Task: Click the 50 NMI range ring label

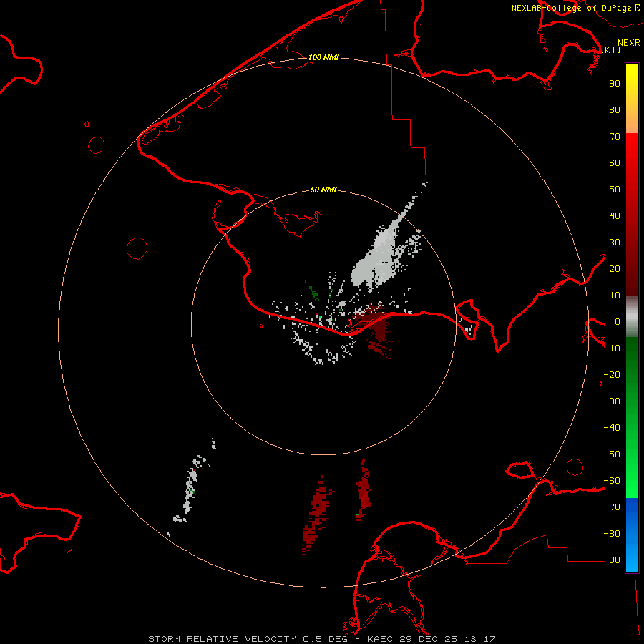Action: point(323,190)
